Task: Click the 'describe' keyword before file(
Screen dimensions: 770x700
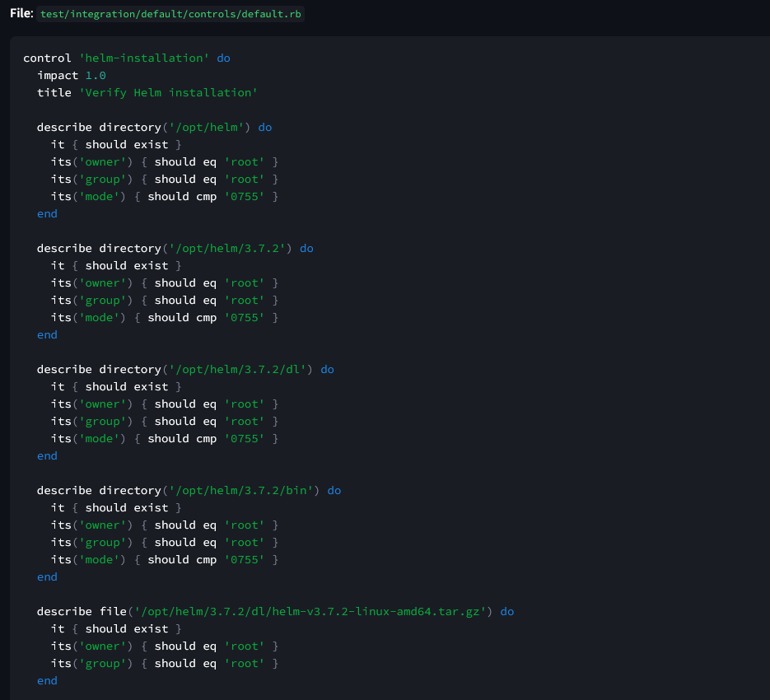Action: tap(64, 612)
